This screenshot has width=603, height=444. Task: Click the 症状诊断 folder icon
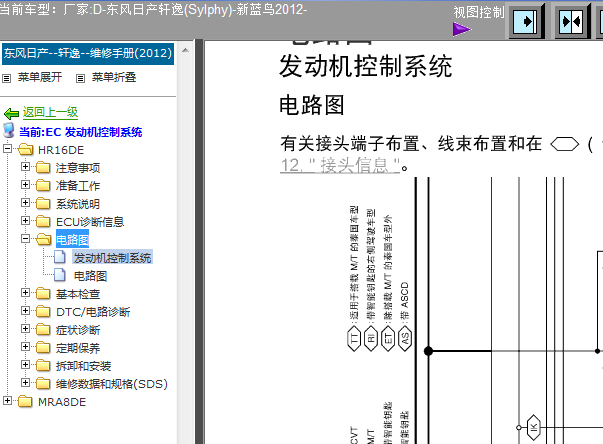(x=43, y=329)
